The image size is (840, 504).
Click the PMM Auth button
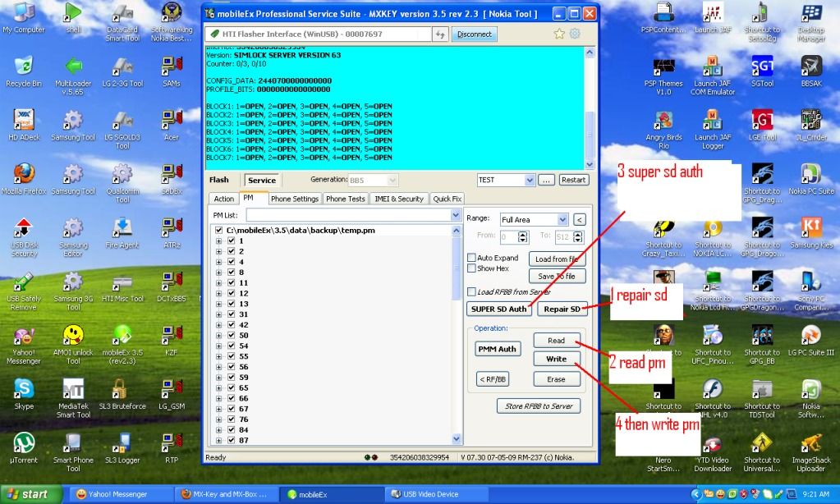tap(497, 349)
